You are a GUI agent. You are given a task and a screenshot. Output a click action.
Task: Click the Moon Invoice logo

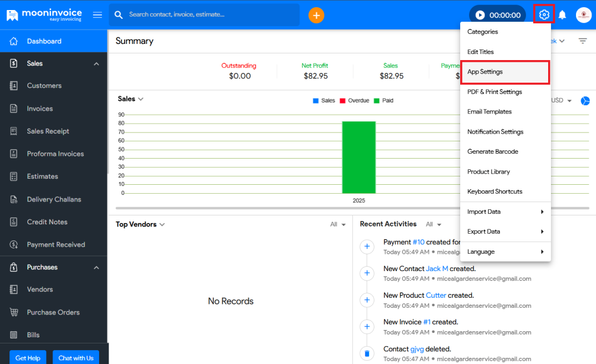[44, 15]
